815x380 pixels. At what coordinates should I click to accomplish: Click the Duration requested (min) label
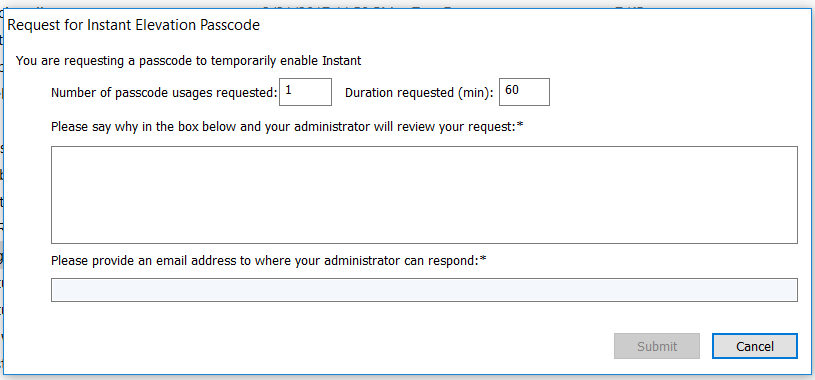[419, 93]
